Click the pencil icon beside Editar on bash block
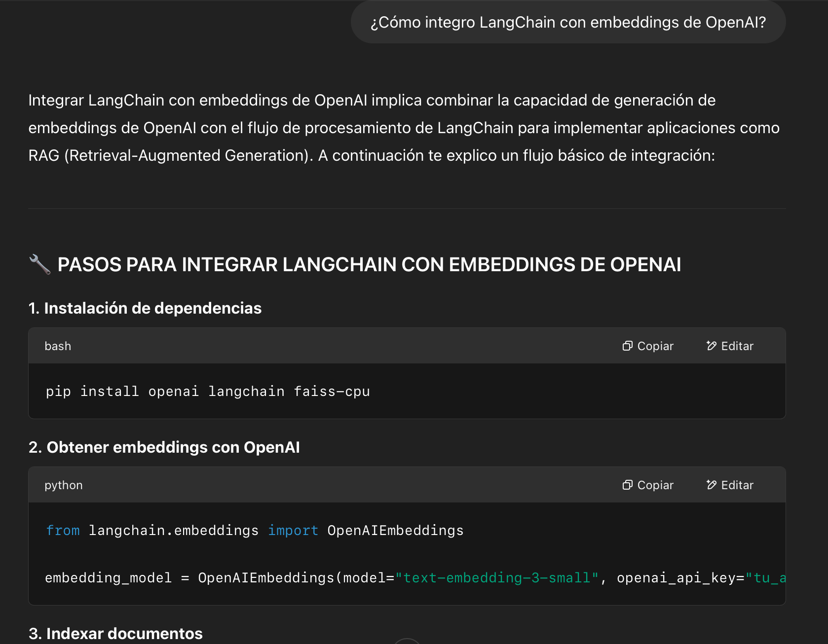This screenshot has height=644, width=828. coord(711,346)
